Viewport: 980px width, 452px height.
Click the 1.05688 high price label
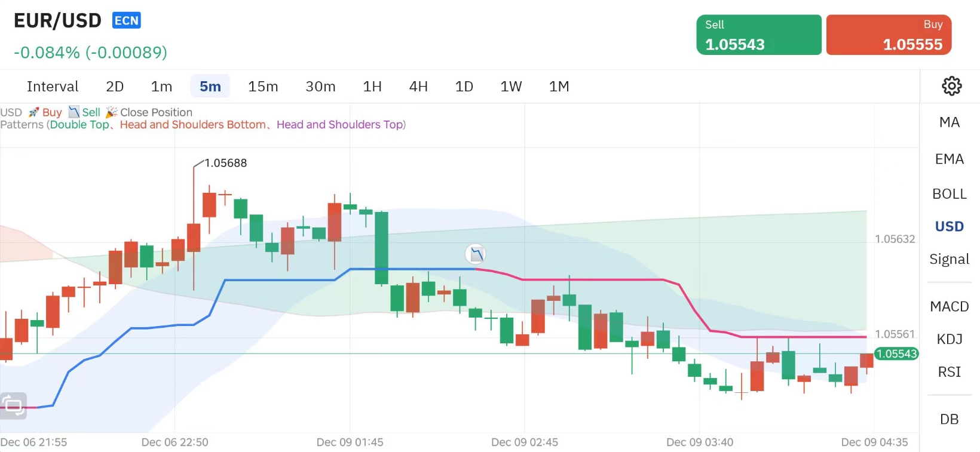pyautogui.click(x=225, y=163)
